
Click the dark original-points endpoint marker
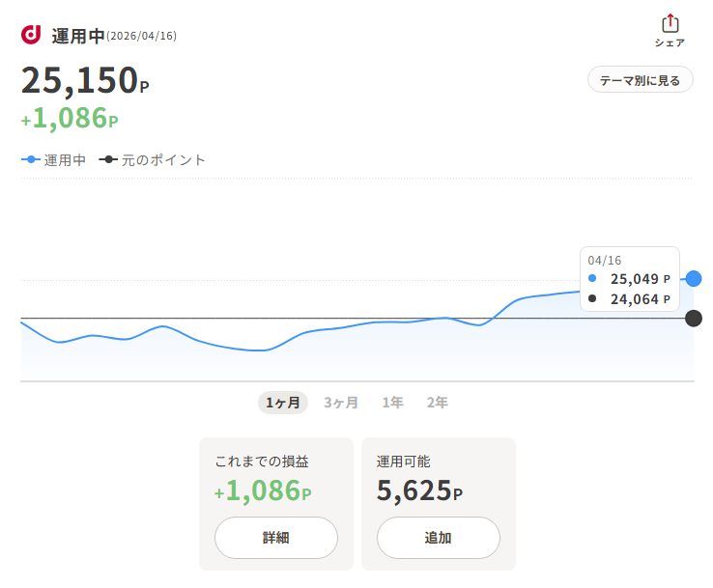(693, 319)
